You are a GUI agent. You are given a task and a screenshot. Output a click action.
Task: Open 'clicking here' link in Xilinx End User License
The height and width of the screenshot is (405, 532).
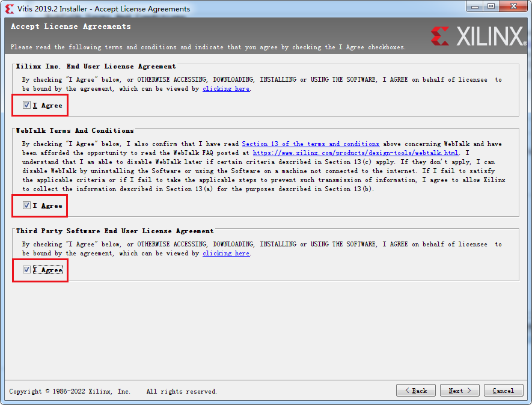(226, 88)
